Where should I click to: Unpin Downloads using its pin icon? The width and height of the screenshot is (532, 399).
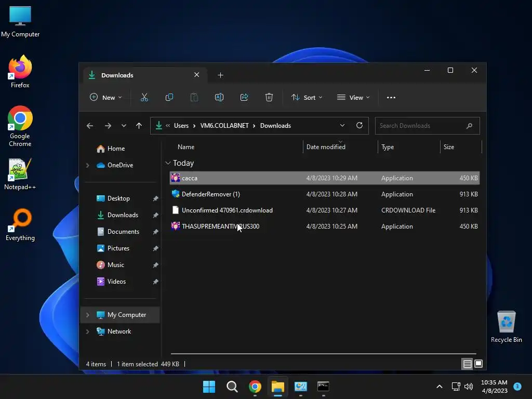pos(155,216)
